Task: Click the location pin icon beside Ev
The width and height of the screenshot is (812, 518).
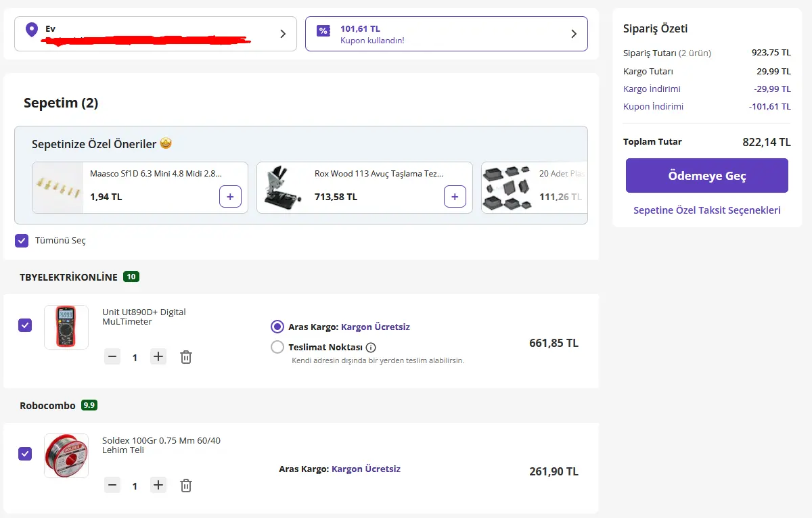Action: tap(31, 30)
